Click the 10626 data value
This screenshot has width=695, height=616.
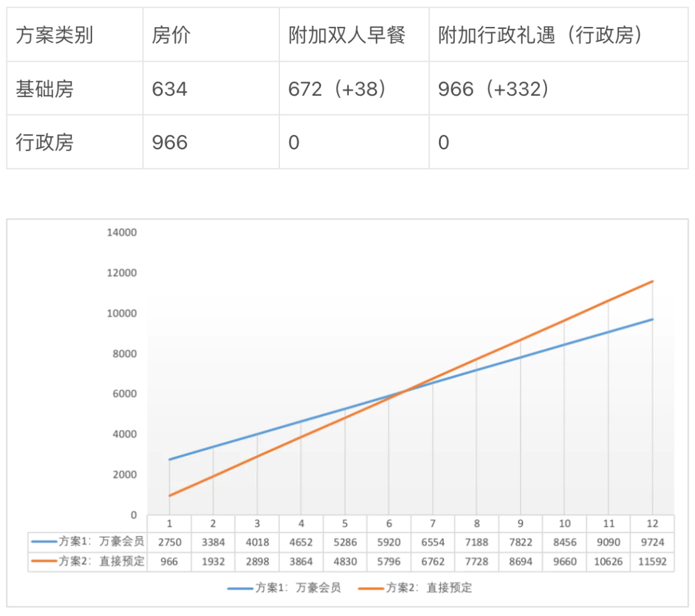(608, 562)
